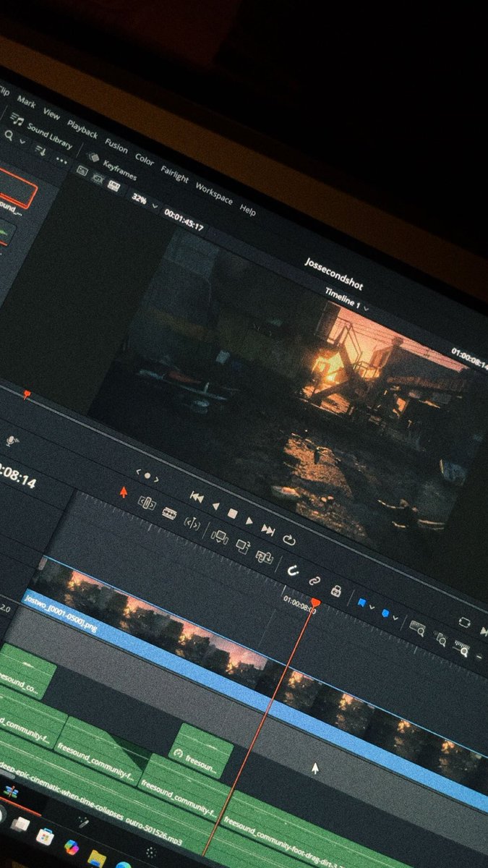Open Microsoft Store from the taskbar

[x=45, y=836]
